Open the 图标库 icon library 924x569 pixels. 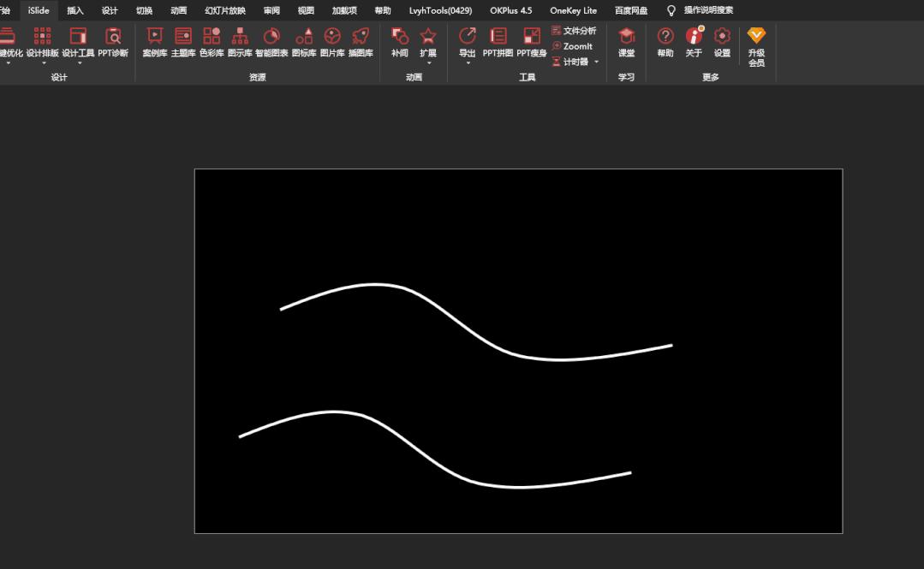pos(304,42)
